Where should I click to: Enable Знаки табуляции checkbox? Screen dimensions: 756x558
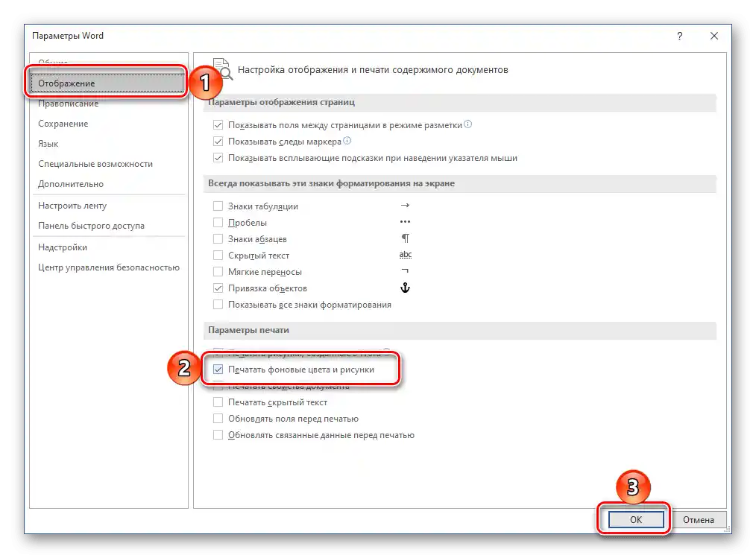[218, 206]
